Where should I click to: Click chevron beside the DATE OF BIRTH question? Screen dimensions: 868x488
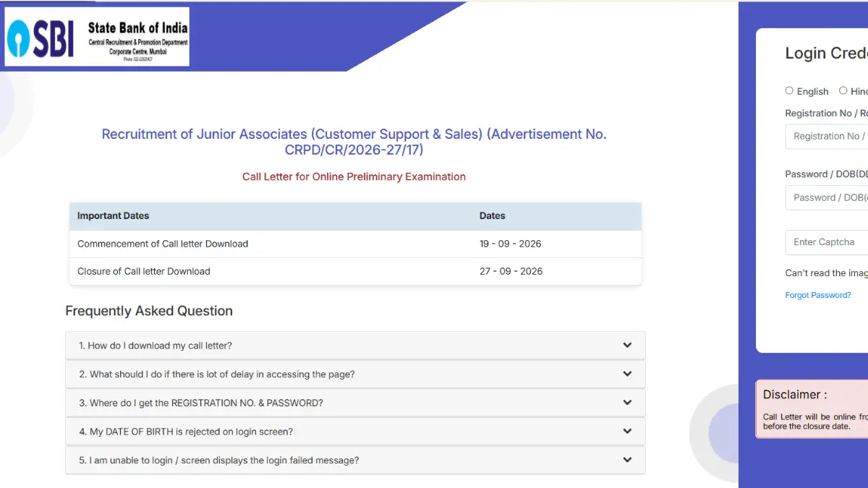click(x=627, y=432)
